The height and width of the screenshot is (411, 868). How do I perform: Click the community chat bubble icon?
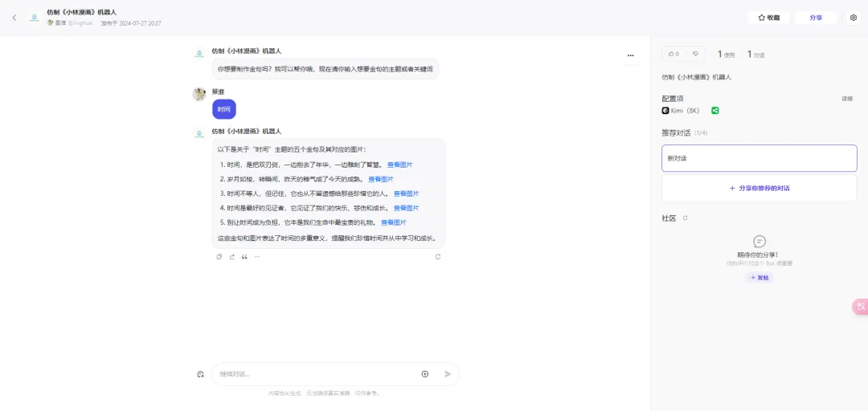[x=759, y=242]
